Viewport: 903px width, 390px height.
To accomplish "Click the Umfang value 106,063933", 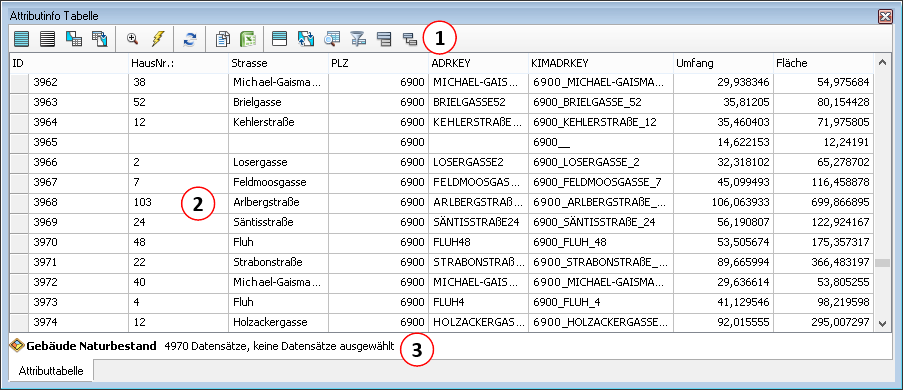I will click(723, 203).
